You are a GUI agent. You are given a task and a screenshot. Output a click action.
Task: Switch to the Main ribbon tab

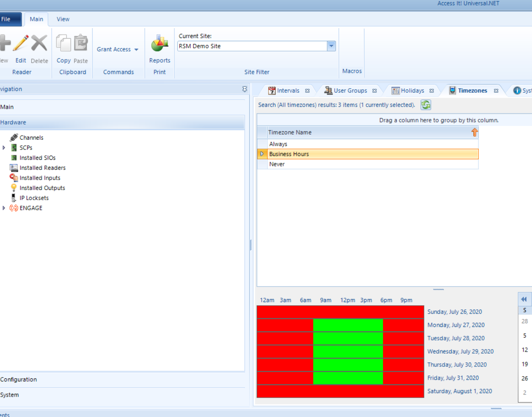coord(36,19)
